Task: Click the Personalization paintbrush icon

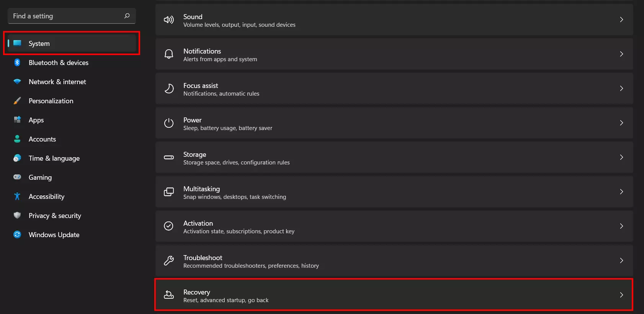Action: coord(17,101)
